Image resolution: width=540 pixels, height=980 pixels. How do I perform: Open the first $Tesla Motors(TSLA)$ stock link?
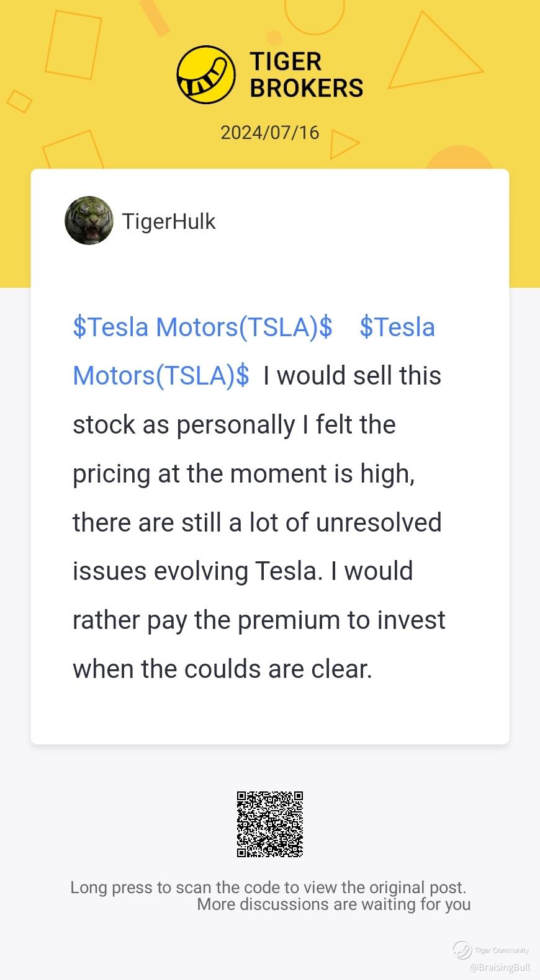[x=202, y=327]
